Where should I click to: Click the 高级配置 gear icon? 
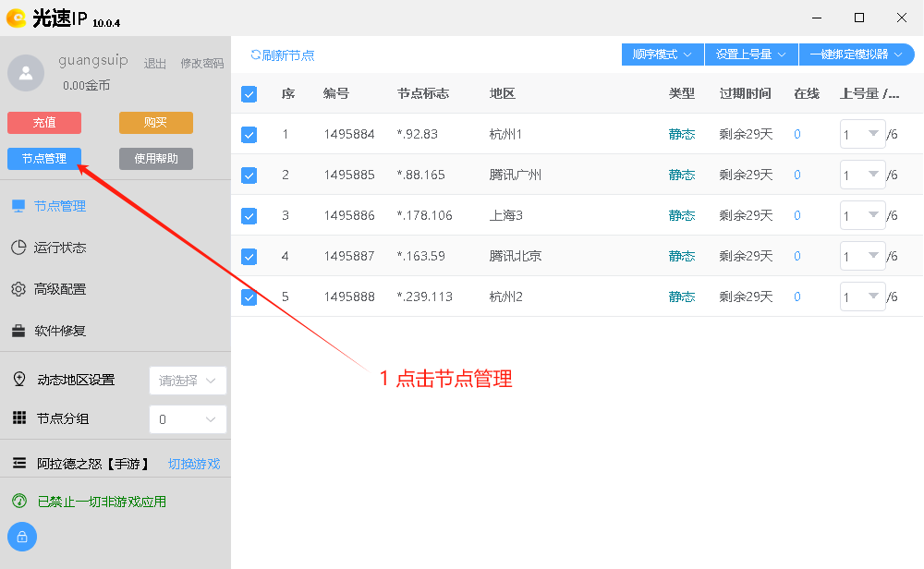coord(18,289)
